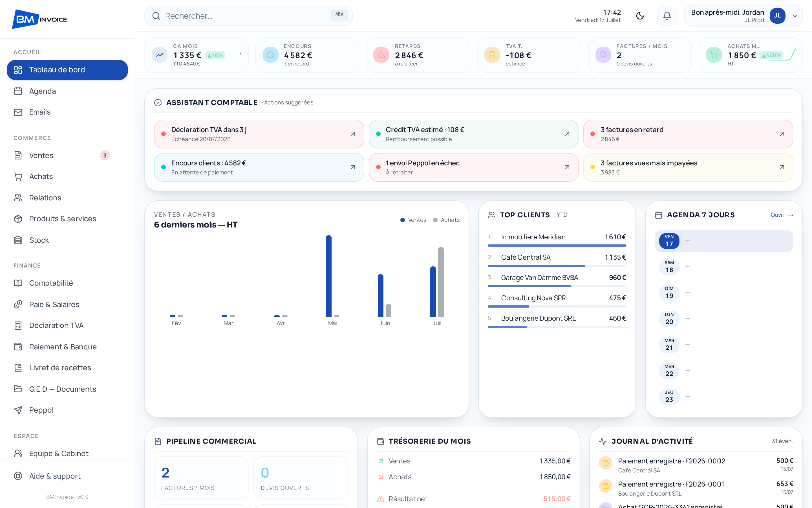Open Tableau de bord page
The image size is (812, 508).
click(67, 70)
